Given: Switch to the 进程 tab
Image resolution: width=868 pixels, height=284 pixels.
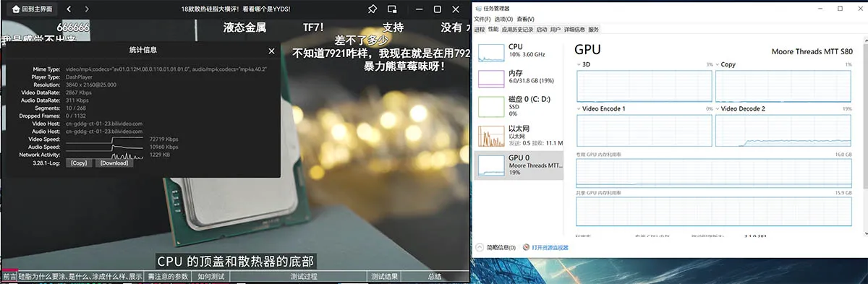Looking at the screenshot, I should point(479,30).
